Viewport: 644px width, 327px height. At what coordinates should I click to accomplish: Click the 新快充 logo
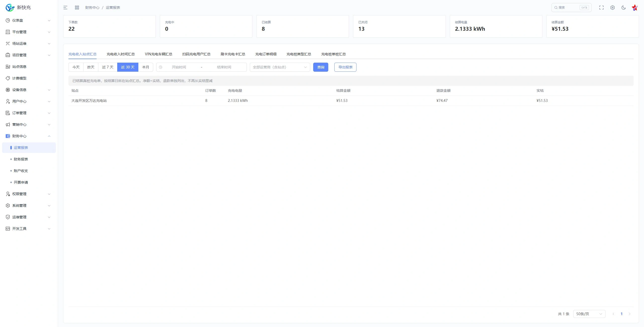18,8
